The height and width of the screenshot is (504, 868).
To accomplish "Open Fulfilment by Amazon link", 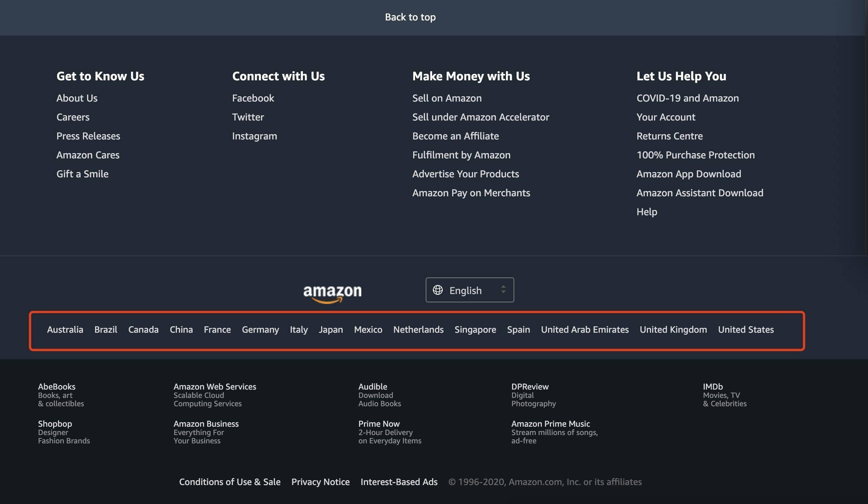I will [461, 155].
